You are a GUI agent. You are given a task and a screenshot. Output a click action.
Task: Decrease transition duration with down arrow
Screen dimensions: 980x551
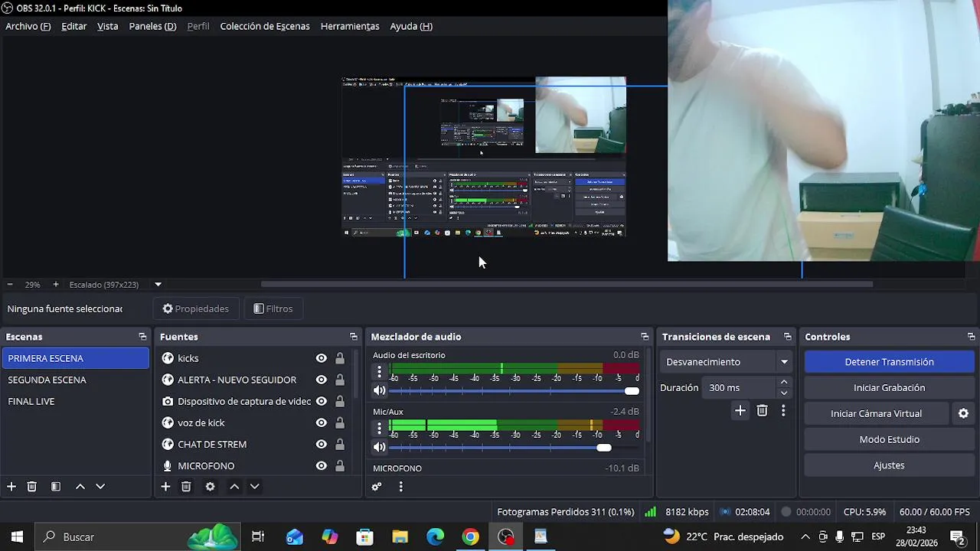click(x=783, y=393)
